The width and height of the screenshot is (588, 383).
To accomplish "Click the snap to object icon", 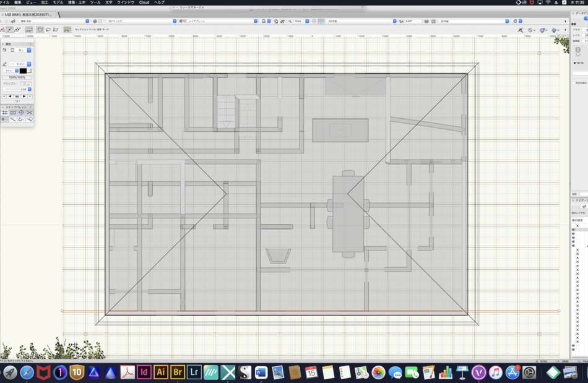I will [13, 113].
